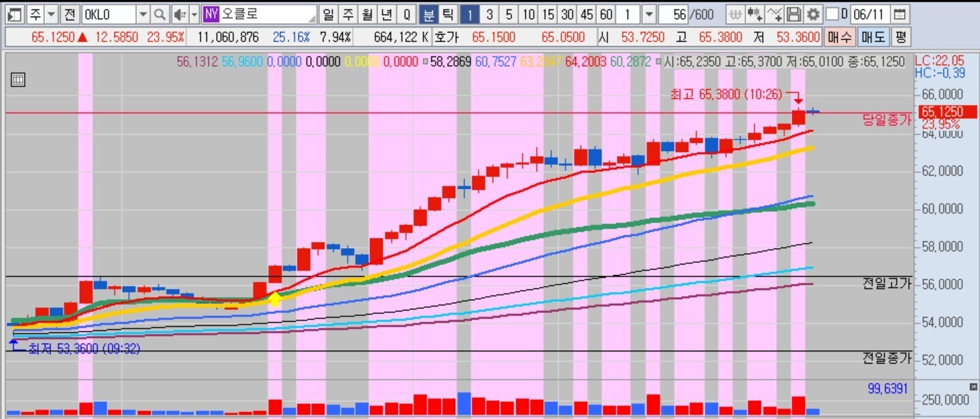This screenshot has height=419, width=980.
Task: Click the blue 매도 sell button
Action: pos(873,37)
